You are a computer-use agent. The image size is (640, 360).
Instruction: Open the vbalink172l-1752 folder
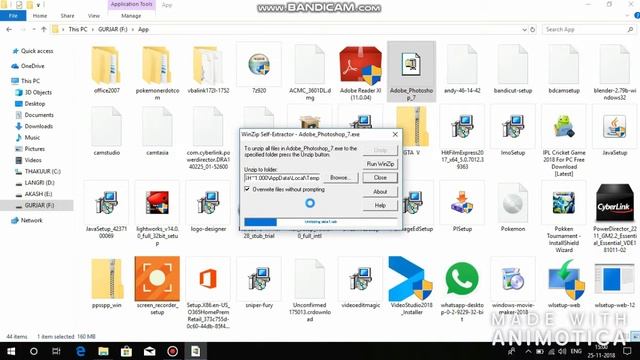[x=208, y=70]
